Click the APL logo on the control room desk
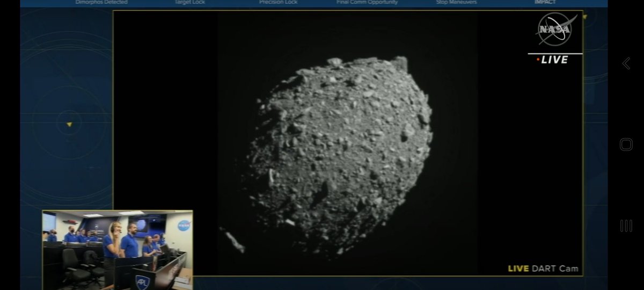The width and height of the screenshot is (644, 290). pos(142,282)
